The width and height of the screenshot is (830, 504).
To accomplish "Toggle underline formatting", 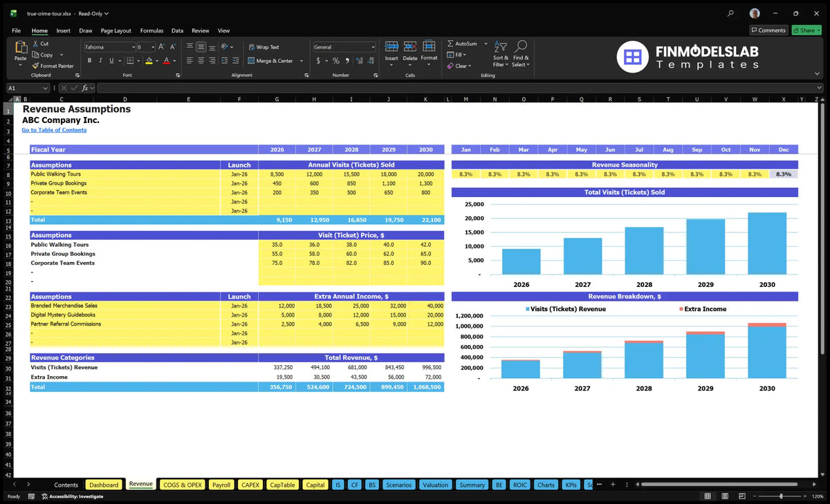I will [110, 61].
